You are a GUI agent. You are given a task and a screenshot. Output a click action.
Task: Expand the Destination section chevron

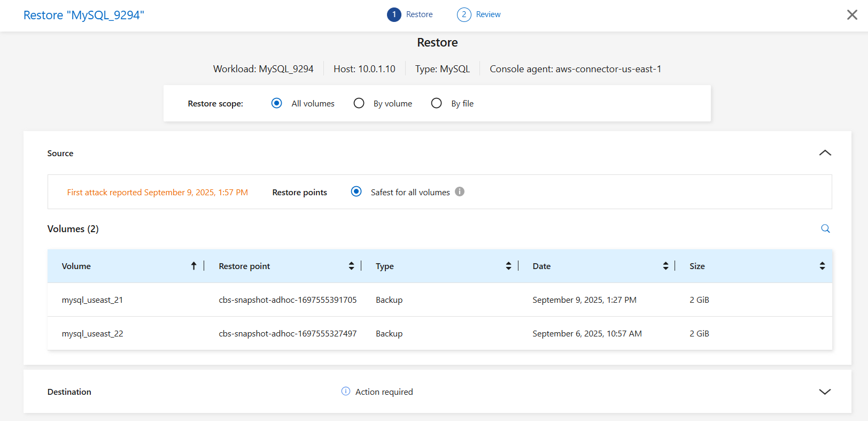click(x=825, y=392)
